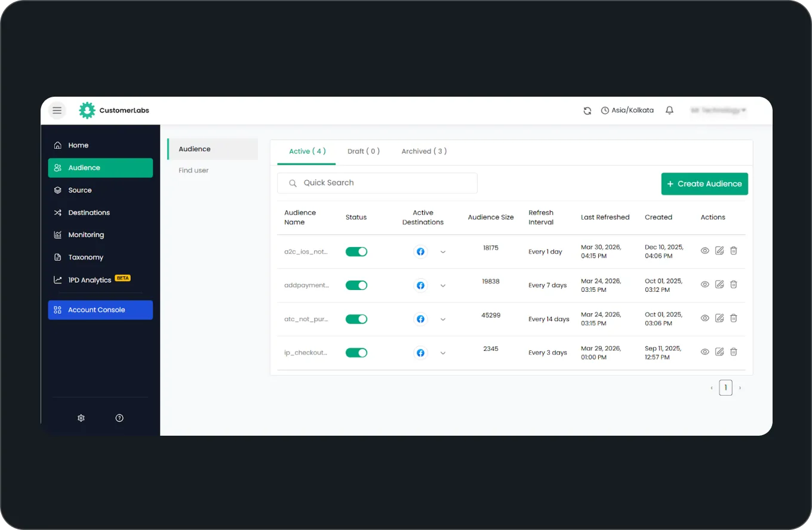The height and width of the screenshot is (530, 812).
Task: Expand destinations chevron for addpayment row
Action: [443, 285]
